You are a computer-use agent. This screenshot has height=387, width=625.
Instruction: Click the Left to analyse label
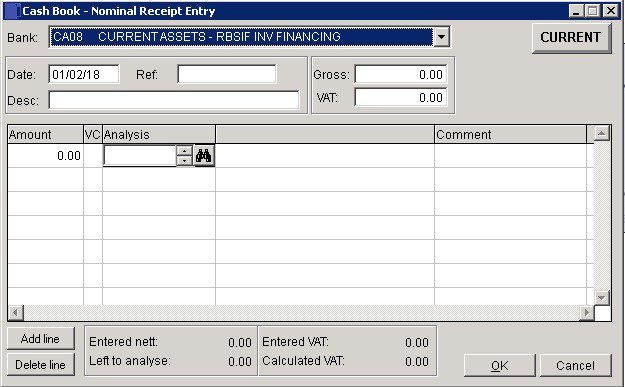click(130, 361)
